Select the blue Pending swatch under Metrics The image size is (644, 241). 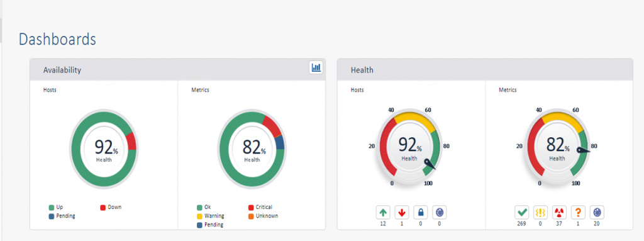click(x=199, y=225)
